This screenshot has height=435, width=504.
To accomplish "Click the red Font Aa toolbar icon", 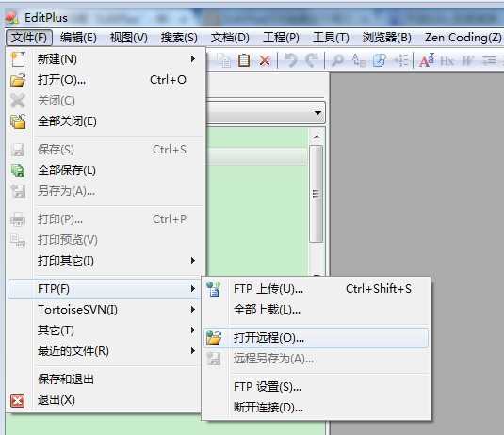I will [x=427, y=60].
